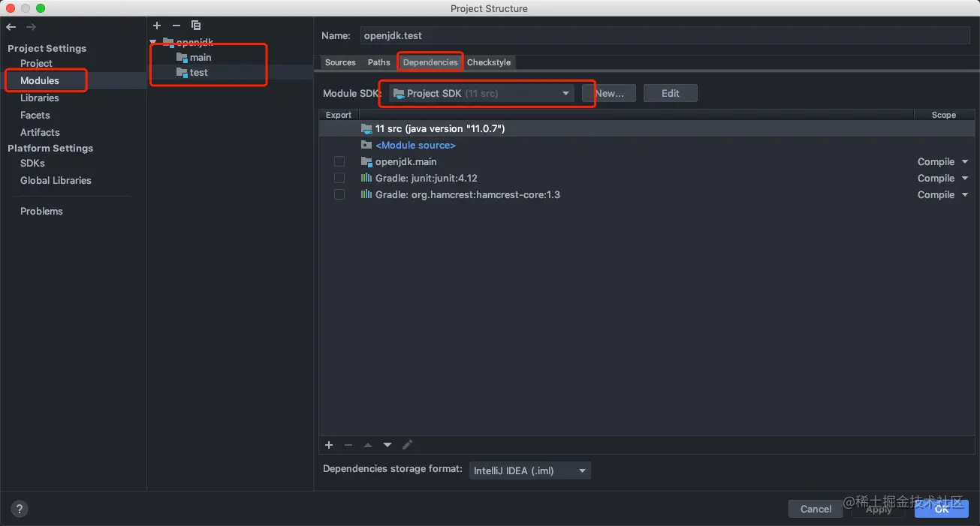Click the Apply button
The height and width of the screenshot is (526, 980).
point(879,509)
